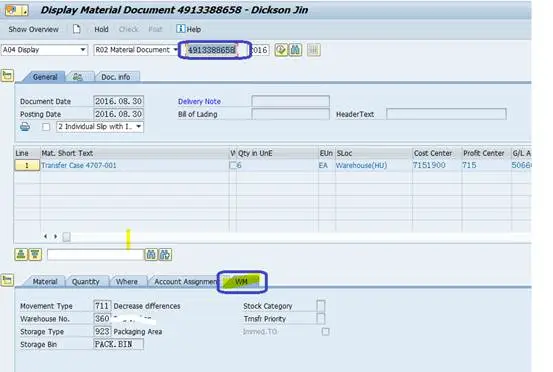Click the printer icon in the General tab
Image resolution: width=553 pixels, height=372 pixels.
coord(25,126)
